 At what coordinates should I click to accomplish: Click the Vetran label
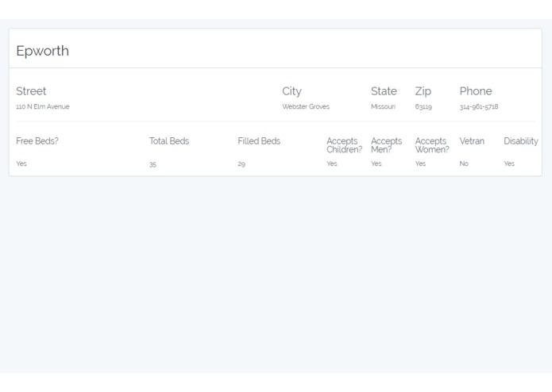pyautogui.click(x=472, y=141)
